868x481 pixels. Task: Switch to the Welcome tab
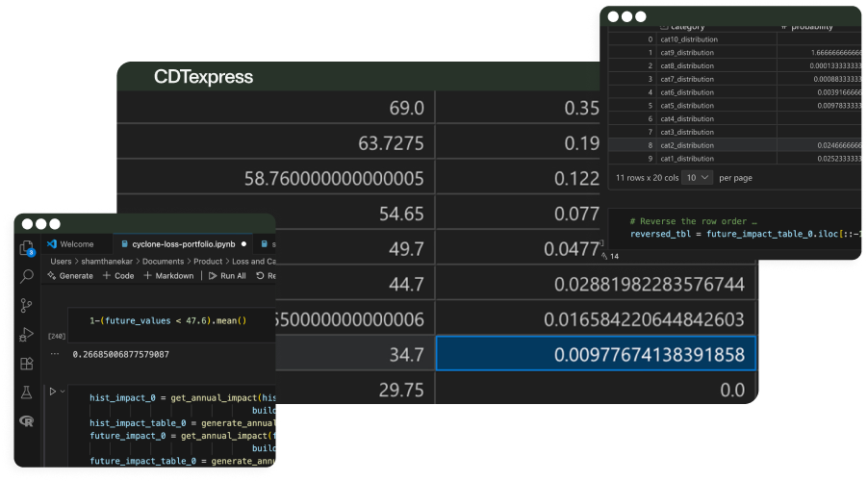coord(75,244)
